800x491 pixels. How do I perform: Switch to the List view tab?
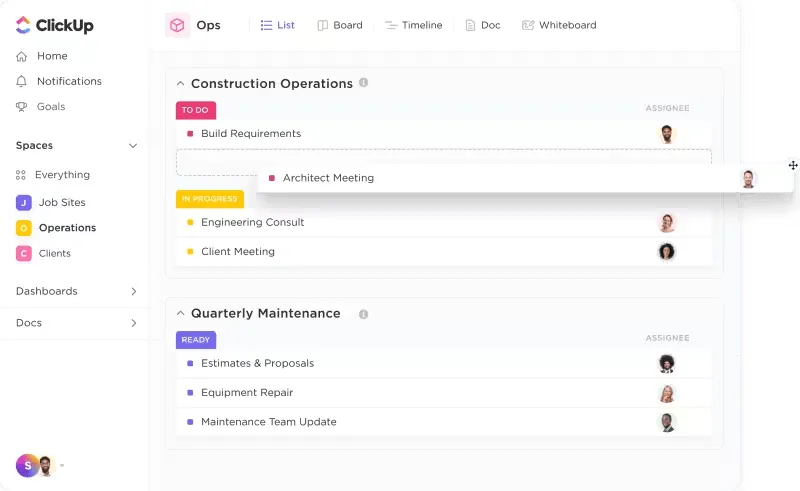(278, 25)
